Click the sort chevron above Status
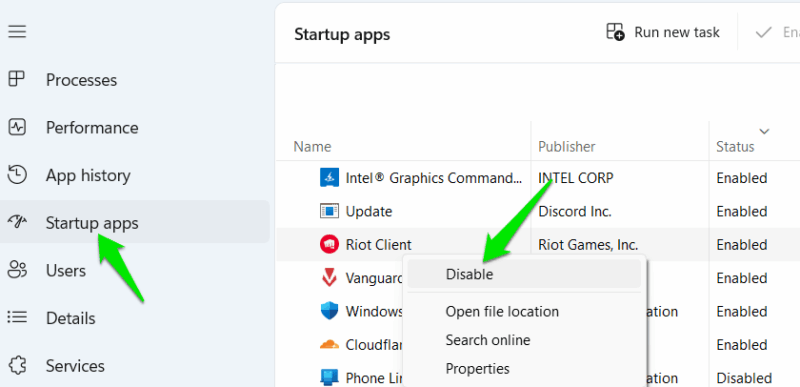The image size is (800, 387). click(764, 131)
